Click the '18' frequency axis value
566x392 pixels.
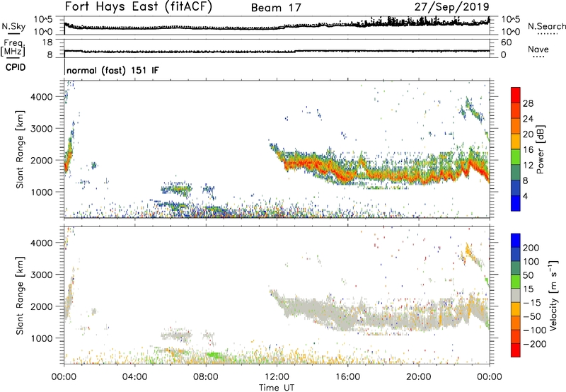click(47, 42)
